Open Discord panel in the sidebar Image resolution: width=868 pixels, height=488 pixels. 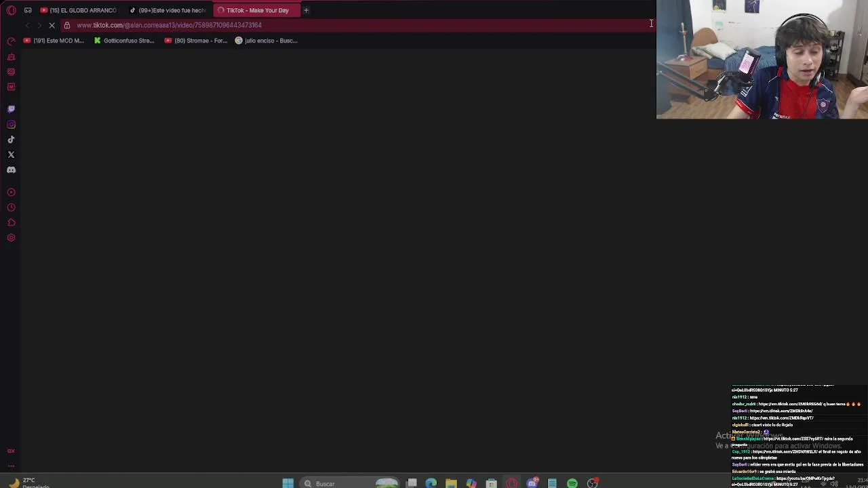[11, 170]
